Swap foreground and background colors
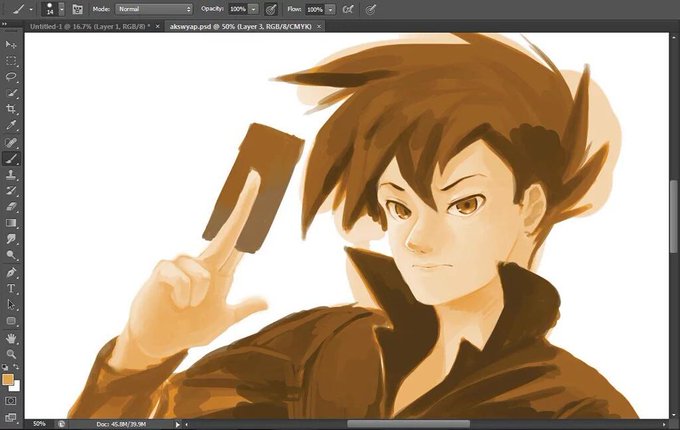680x430 pixels. coord(16,367)
